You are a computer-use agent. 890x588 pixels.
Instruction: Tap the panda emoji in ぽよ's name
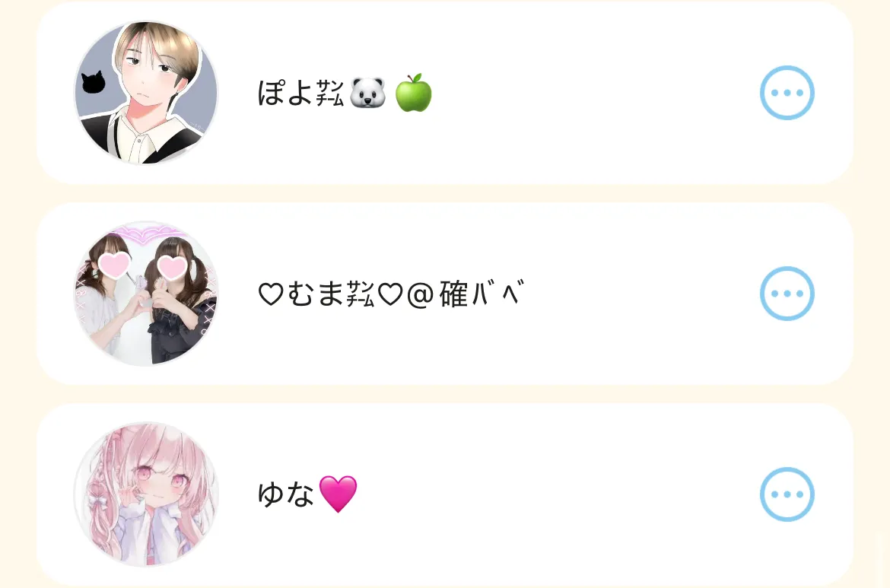[x=368, y=93]
